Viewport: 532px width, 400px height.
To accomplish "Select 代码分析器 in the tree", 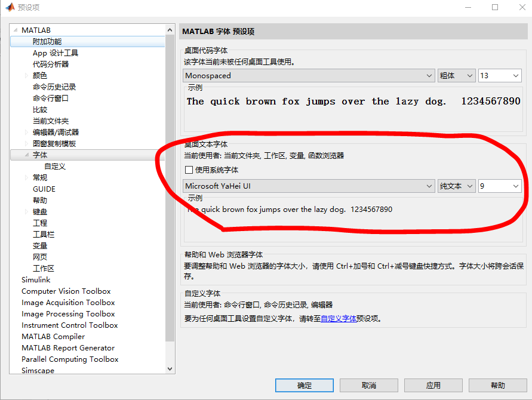I will point(51,64).
